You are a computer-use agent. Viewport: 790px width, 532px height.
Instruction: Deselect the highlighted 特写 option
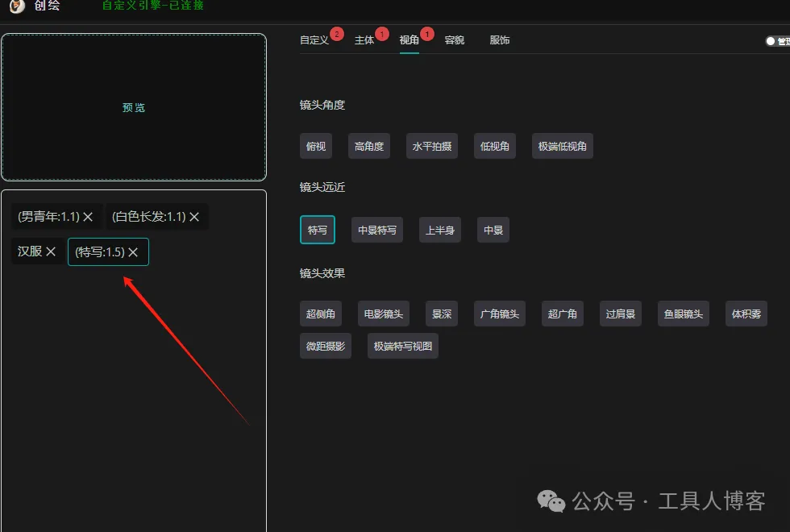[317, 230]
